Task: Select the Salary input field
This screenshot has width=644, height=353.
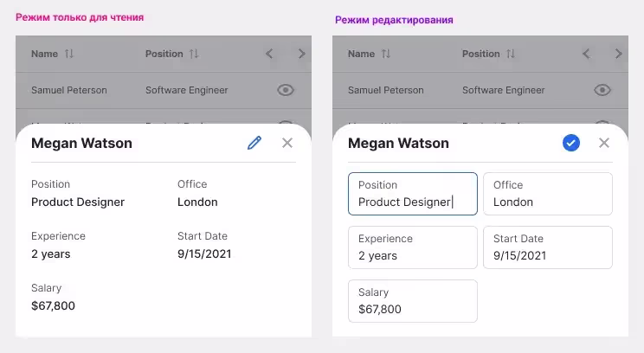Action: tap(412, 301)
